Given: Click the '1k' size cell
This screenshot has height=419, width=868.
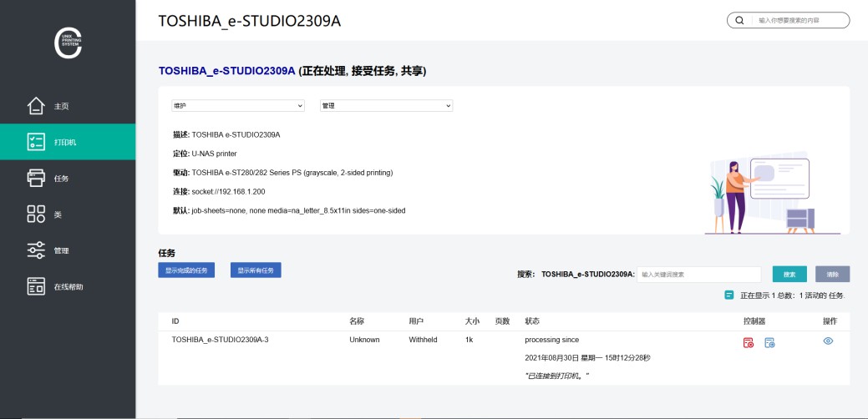Looking at the screenshot, I should pos(470,340).
